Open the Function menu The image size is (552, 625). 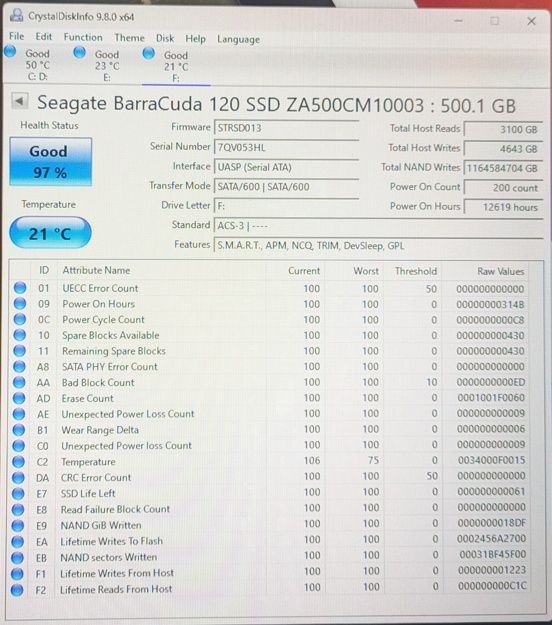(83, 37)
